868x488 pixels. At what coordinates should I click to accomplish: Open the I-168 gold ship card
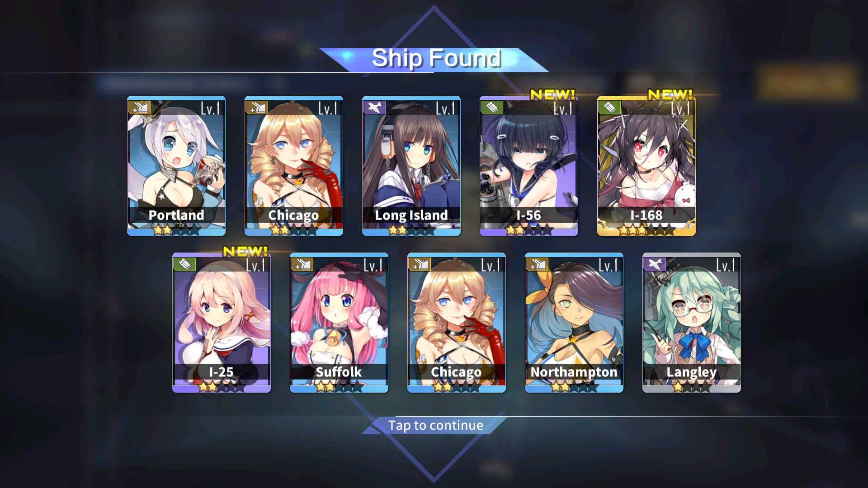646,166
